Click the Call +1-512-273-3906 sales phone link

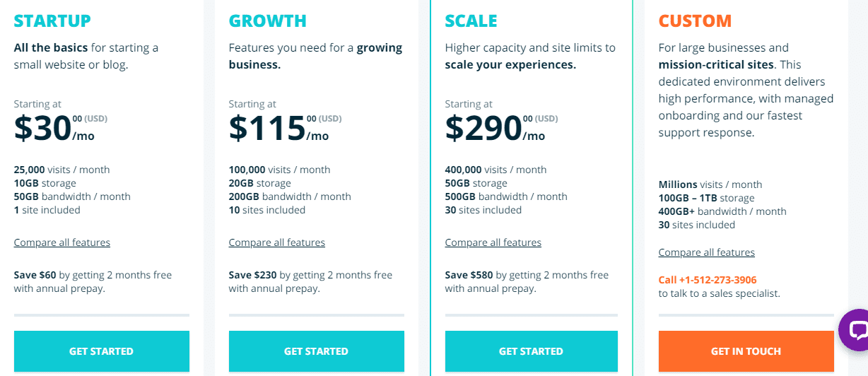(708, 280)
